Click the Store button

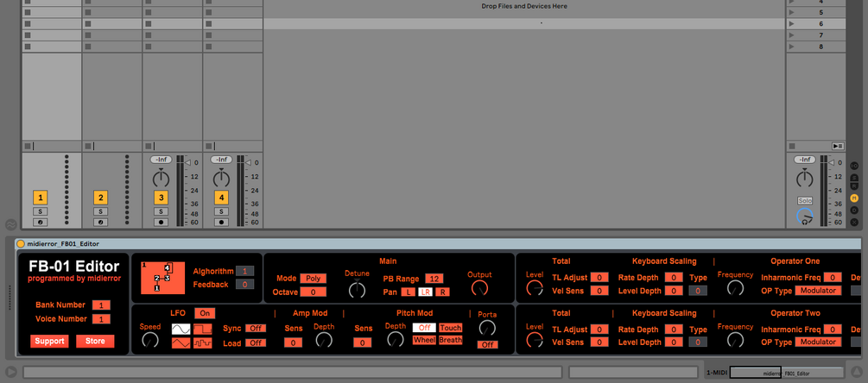point(95,341)
